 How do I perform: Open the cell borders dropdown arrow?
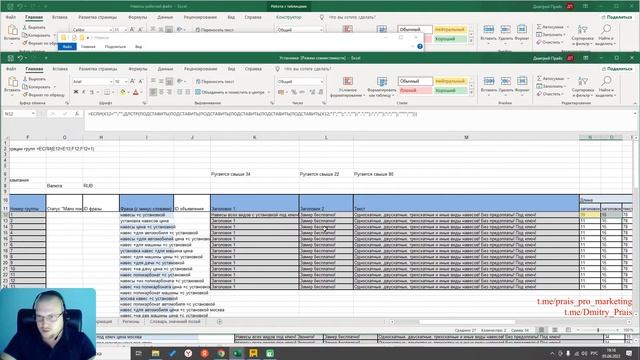[x=113, y=93]
